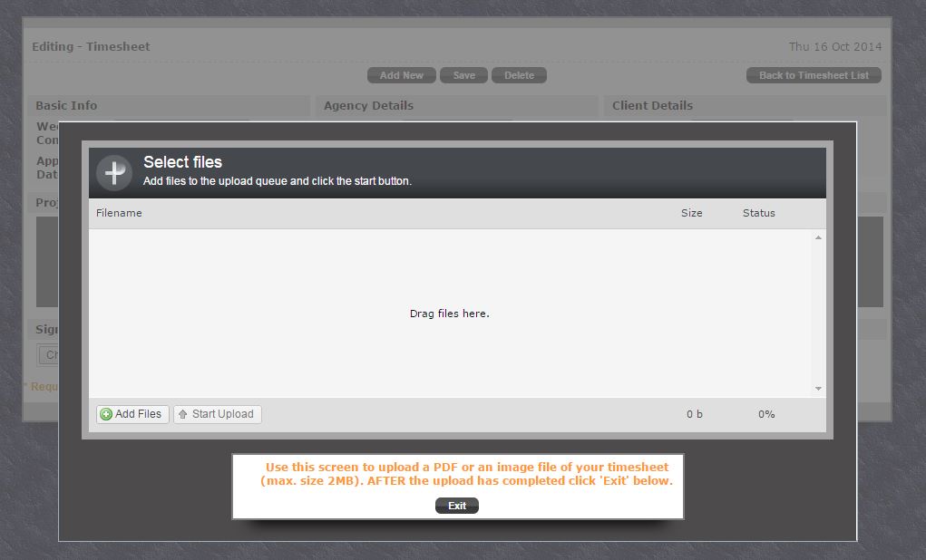The height and width of the screenshot is (560, 926).
Task: Select the Basic Info section header
Action: [x=66, y=105]
